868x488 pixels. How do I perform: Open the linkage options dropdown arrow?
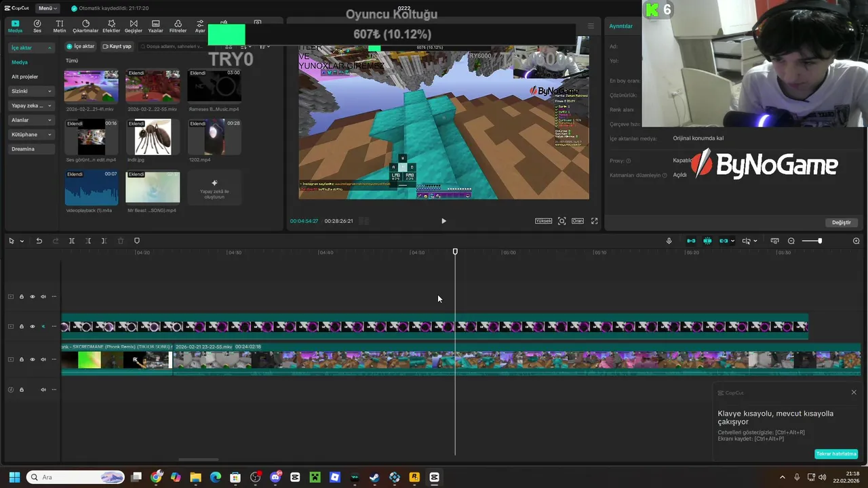click(733, 241)
